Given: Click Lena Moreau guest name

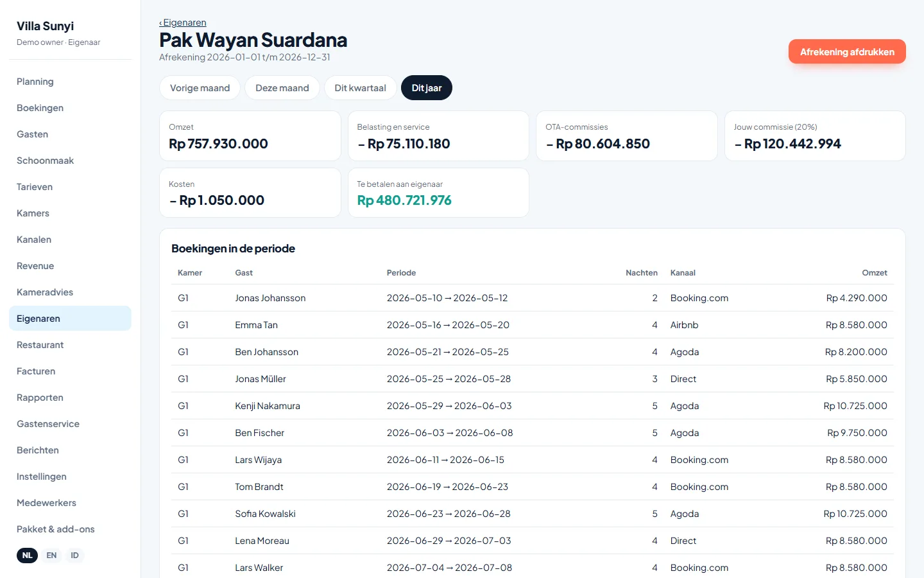Looking at the screenshot, I should coord(262,541).
